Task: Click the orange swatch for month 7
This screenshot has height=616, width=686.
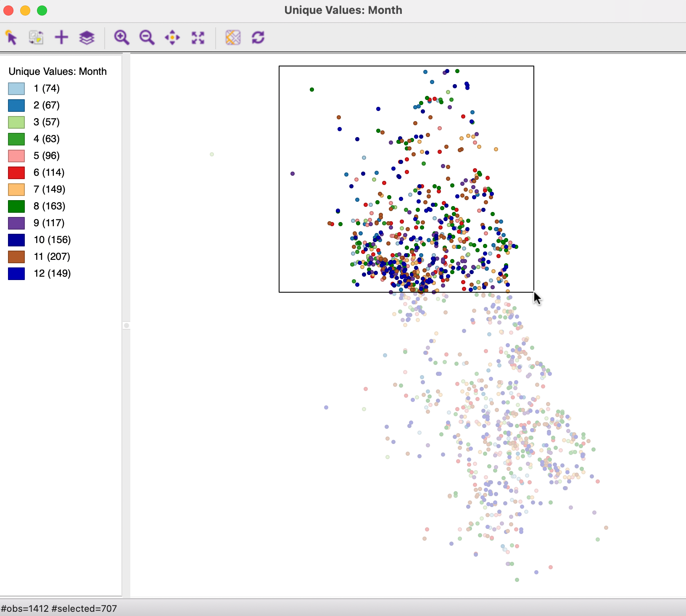Action: point(16,190)
